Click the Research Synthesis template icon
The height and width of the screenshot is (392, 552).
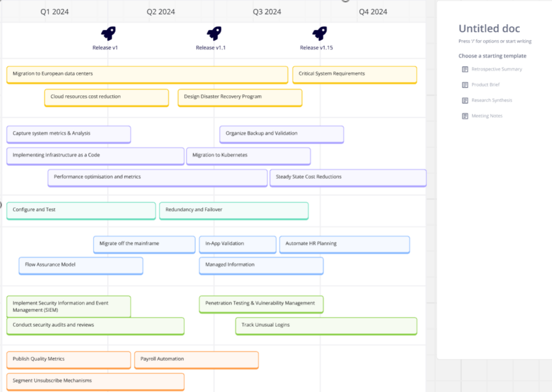464,100
